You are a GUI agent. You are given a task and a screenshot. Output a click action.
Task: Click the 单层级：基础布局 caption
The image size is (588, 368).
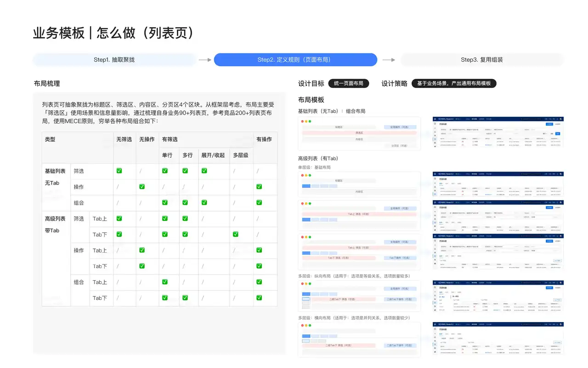pyautogui.click(x=315, y=167)
